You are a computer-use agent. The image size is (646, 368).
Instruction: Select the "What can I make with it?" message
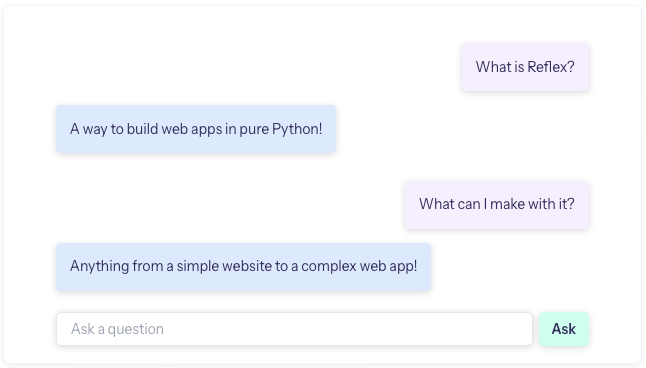click(497, 204)
